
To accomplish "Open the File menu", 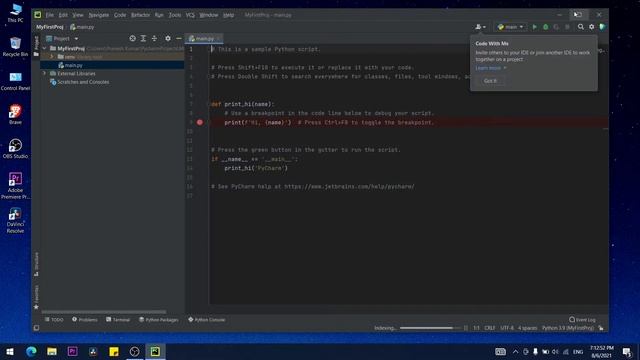I will [49, 15].
